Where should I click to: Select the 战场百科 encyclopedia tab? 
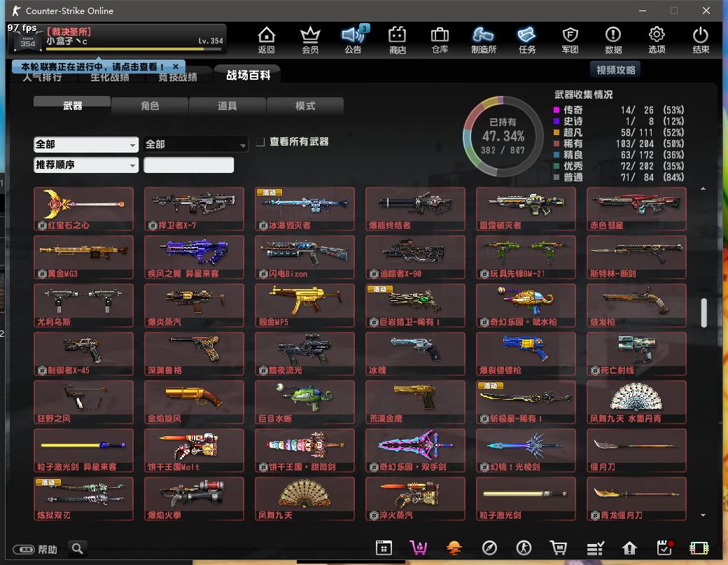coord(248,75)
